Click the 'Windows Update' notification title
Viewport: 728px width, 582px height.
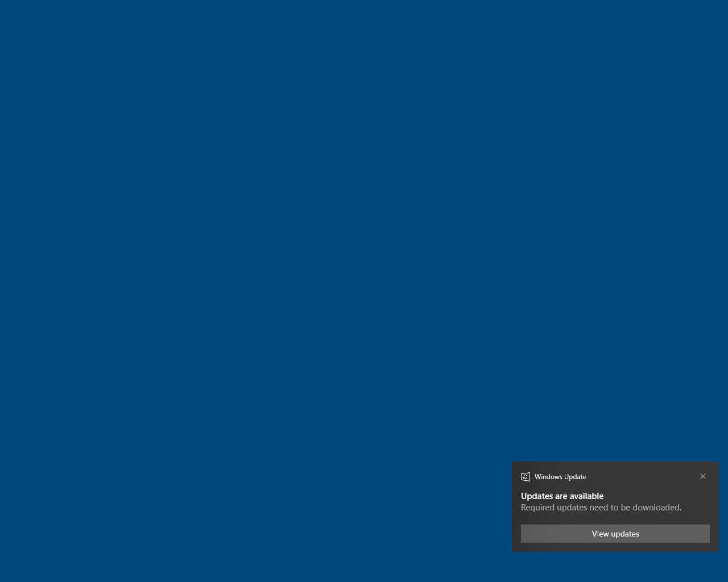pos(560,477)
